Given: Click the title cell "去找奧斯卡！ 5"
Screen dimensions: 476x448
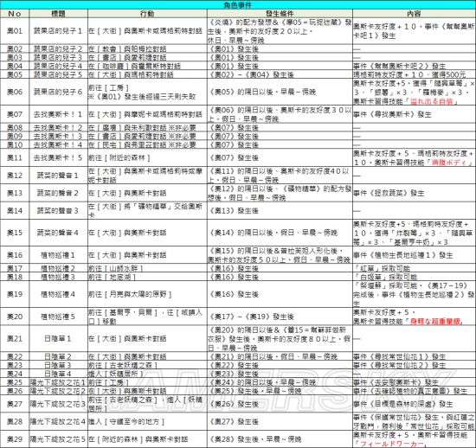Looking at the screenshot, I should 58,157.
